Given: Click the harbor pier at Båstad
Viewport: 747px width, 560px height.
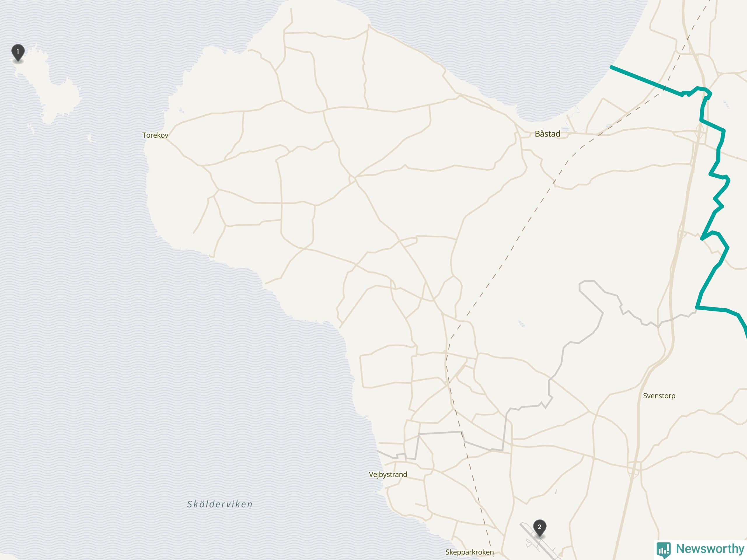Looking at the screenshot, I should click(571, 123).
